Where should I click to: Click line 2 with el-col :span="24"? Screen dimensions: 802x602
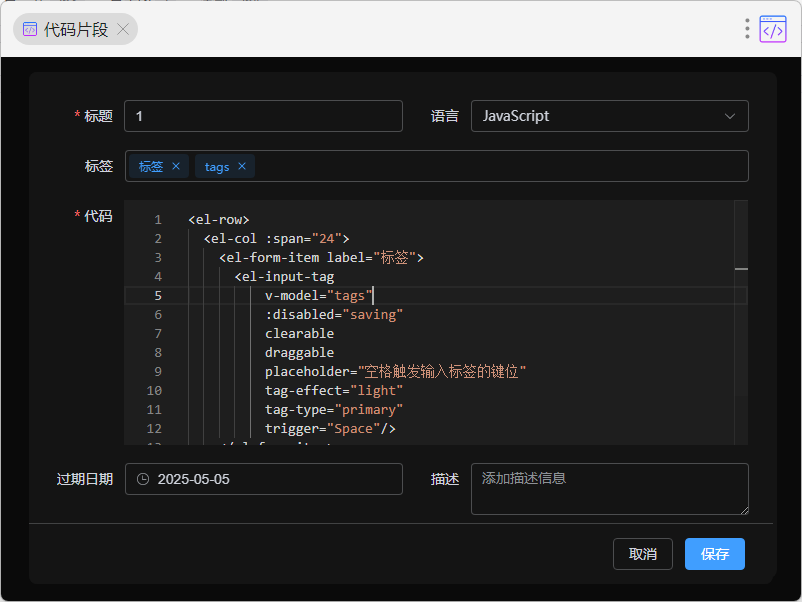(x=276, y=238)
